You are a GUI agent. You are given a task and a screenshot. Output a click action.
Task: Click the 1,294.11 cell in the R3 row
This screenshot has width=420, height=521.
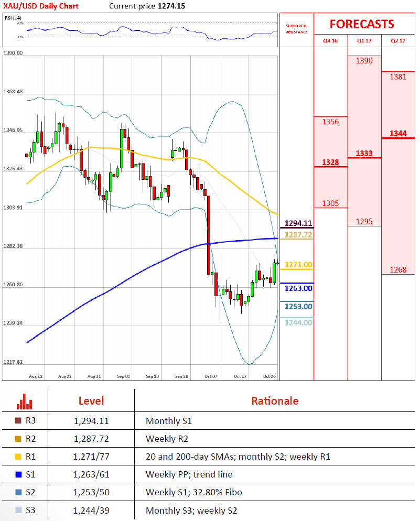pos(91,421)
